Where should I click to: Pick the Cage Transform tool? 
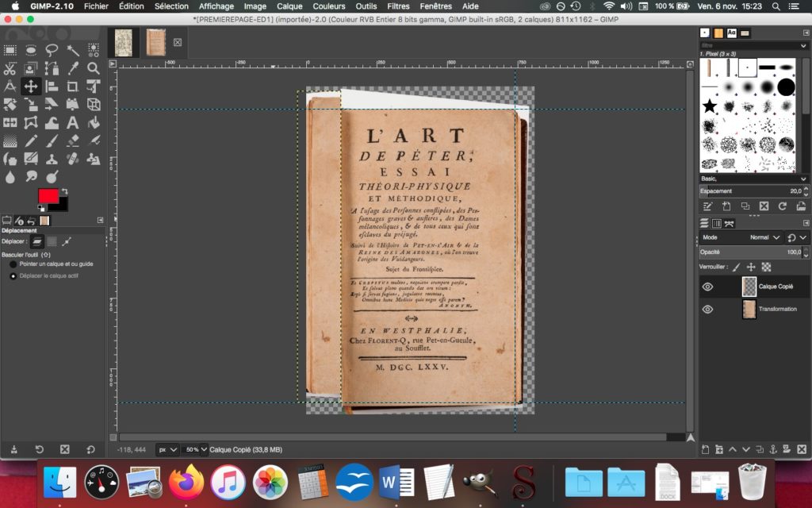pyautogui.click(x=31, y=122)
